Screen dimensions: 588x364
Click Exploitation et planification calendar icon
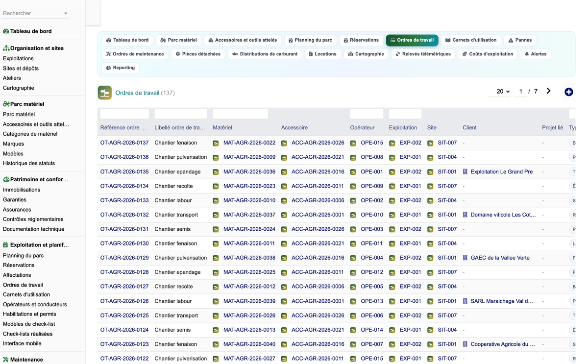pos(5,245)
